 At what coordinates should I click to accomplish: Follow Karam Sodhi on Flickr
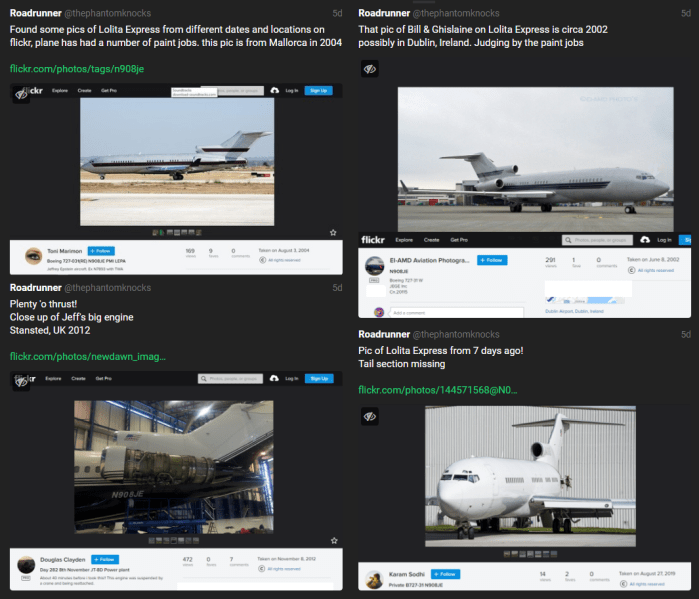445,574
